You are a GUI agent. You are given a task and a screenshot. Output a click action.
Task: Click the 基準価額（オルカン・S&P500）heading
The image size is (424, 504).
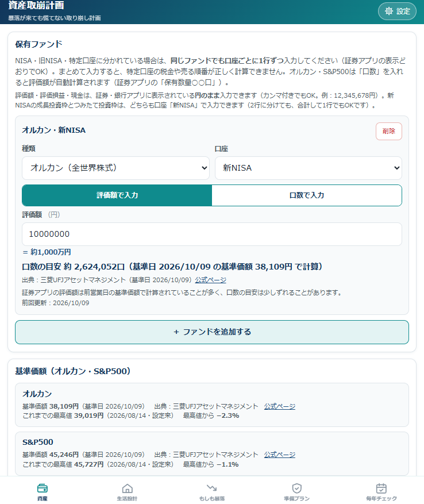[73, 371]
